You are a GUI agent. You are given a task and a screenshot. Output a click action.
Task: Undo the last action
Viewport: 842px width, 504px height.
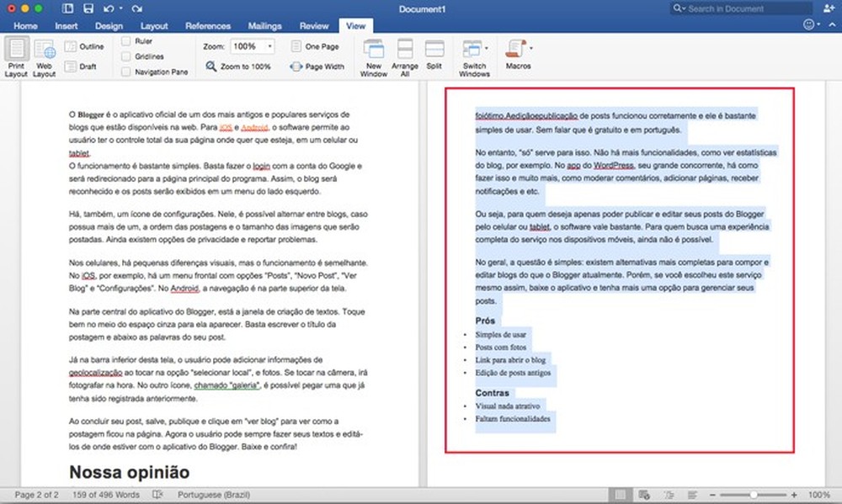pyautogui.click(x=109, y=8)
